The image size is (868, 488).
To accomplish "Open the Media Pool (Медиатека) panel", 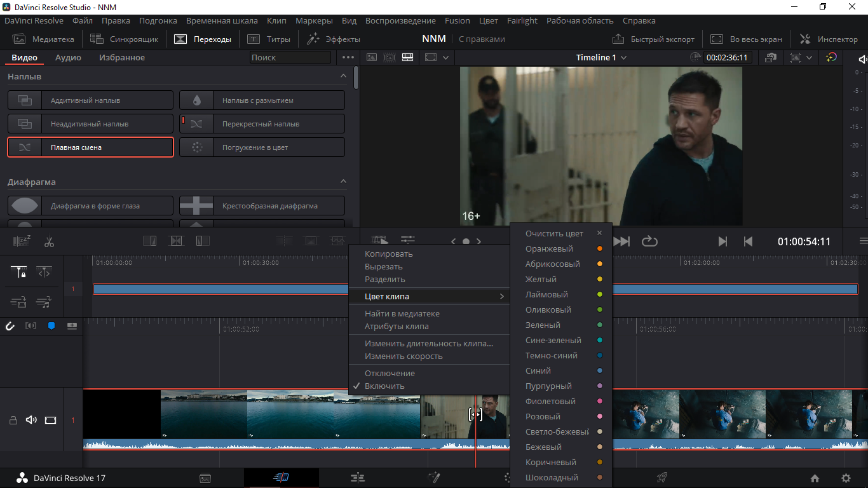I will tap(43, 39).
